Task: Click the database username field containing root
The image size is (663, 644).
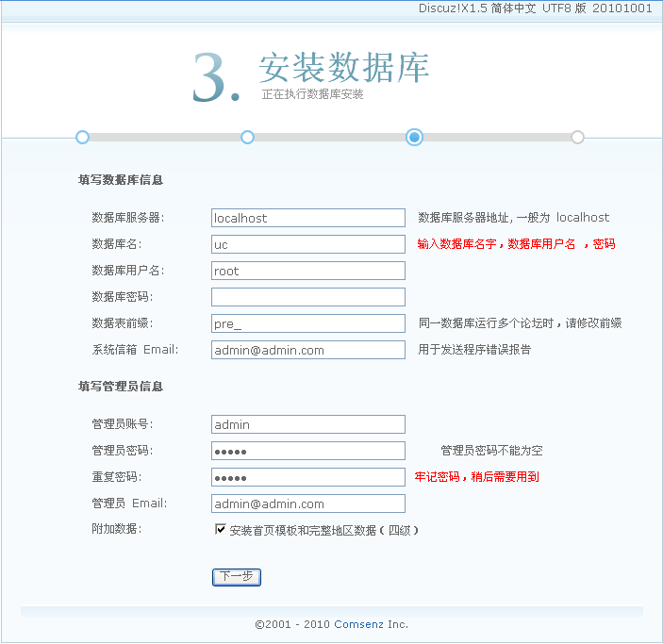Action: point(307,271)
